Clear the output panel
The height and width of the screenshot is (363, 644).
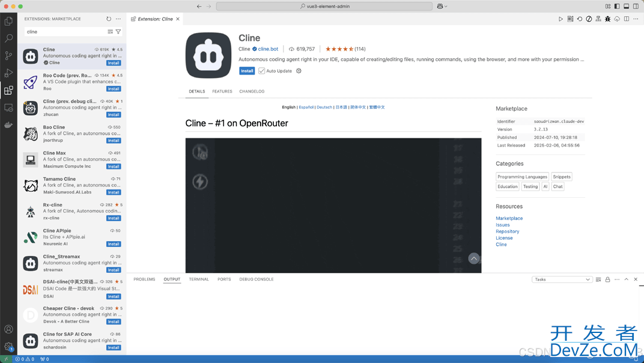[x=598, y=279]
